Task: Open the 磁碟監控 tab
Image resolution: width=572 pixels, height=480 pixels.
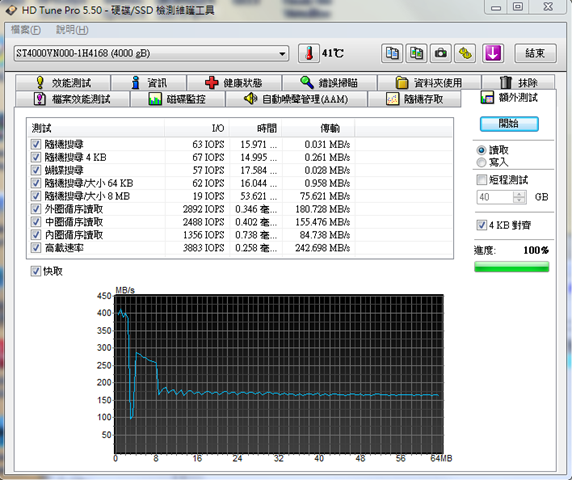Action: 178,99
